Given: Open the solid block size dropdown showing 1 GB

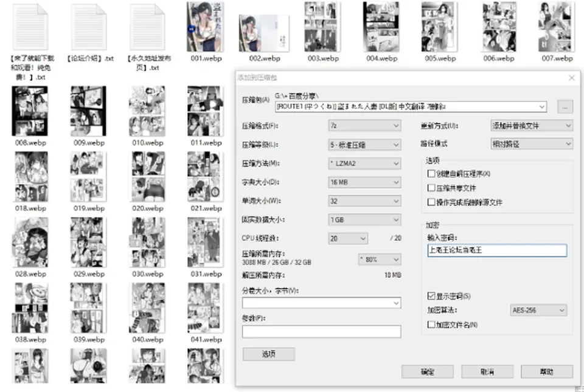Looking at the screenshot, I should (364, 220).
